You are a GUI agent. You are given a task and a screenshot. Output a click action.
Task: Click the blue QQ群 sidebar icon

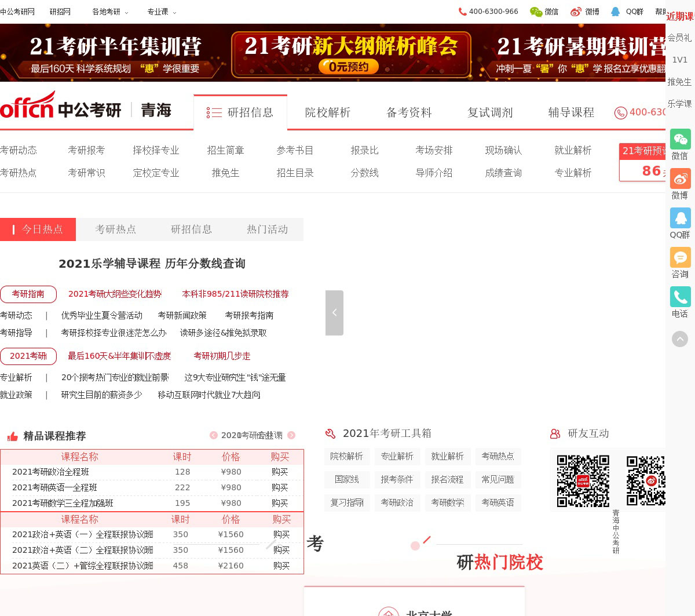[680, 218]
